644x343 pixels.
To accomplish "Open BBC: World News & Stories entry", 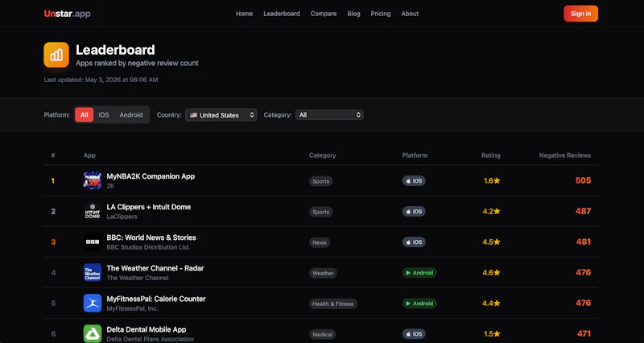I will [151, 238].
